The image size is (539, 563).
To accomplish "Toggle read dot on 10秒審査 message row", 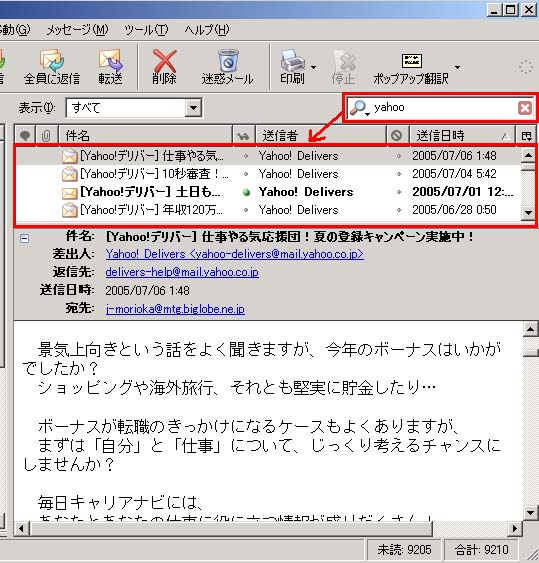I will click(x=246, y=174).
